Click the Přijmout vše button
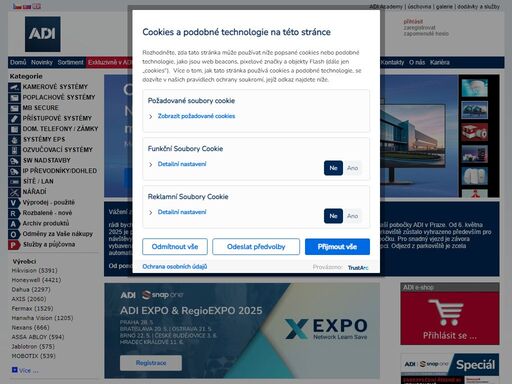Viewport: 512px width, 384px height. (x=337, y=247)
